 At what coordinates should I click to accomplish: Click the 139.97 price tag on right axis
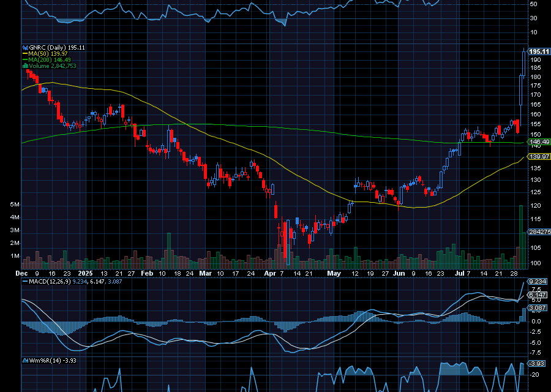pos(539,156)
